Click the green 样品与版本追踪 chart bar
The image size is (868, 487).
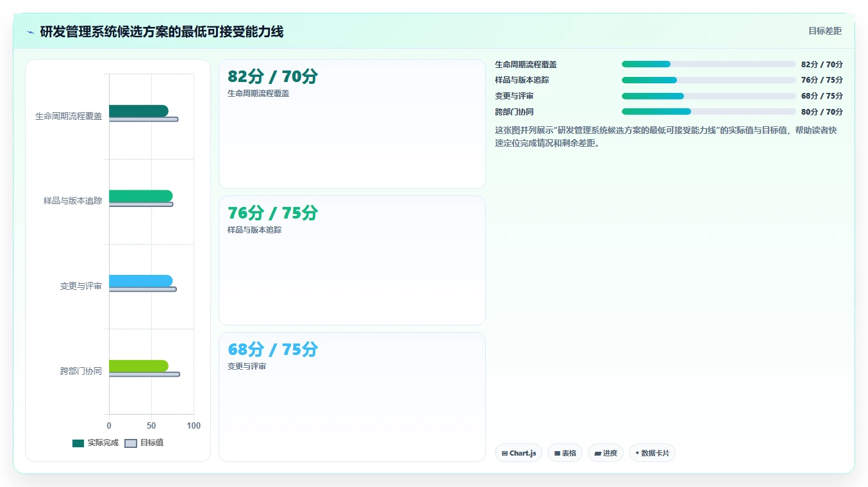click(140, 196)
